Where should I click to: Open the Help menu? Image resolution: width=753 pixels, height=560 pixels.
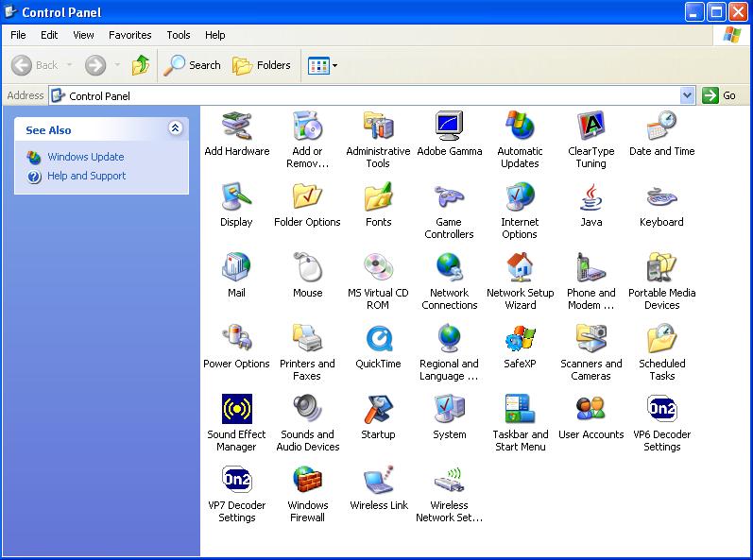pos(214,35)
